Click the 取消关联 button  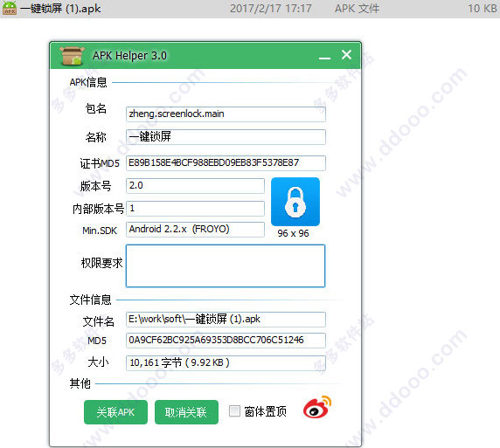click(x=186, y=412)
